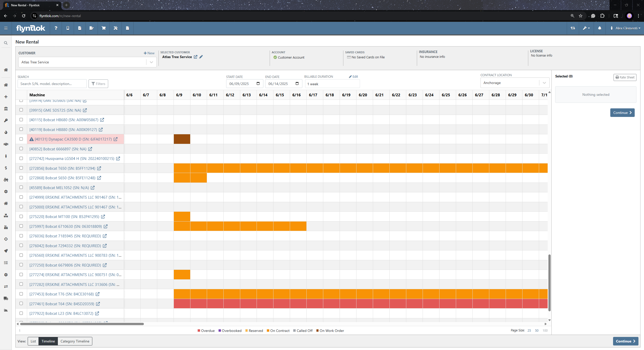Click the rocket icon in the sidebar

point(6,251)
